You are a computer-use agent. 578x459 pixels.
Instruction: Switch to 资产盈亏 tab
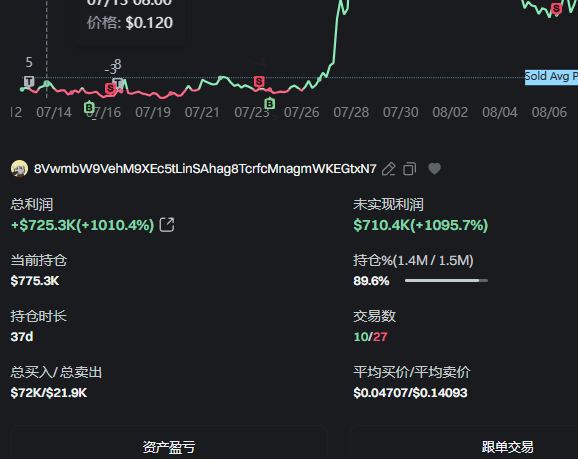169,447
